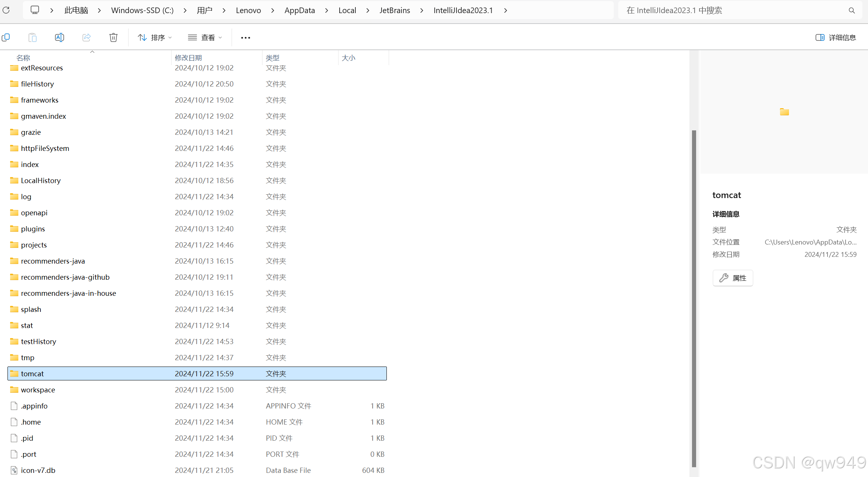Viewport: 868px width, 477px height.
Task: Click the rename icon in toolbar
Action: pyautogui.click(x=60, y=37)
